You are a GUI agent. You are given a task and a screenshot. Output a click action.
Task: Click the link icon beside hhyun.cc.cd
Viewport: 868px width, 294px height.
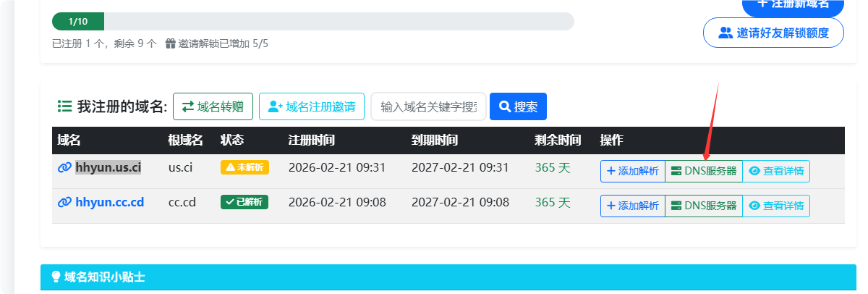tap(64, 202)
